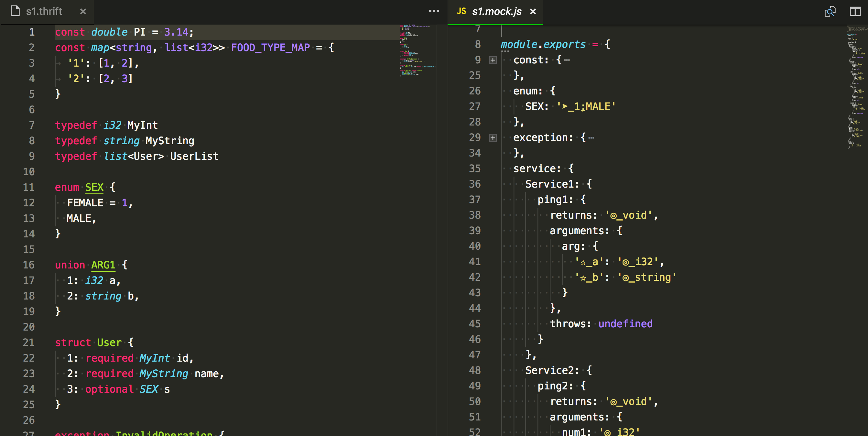Click the '◎_void' value on line 38
The image size is (868, 436).
click(x=628, y=215)
